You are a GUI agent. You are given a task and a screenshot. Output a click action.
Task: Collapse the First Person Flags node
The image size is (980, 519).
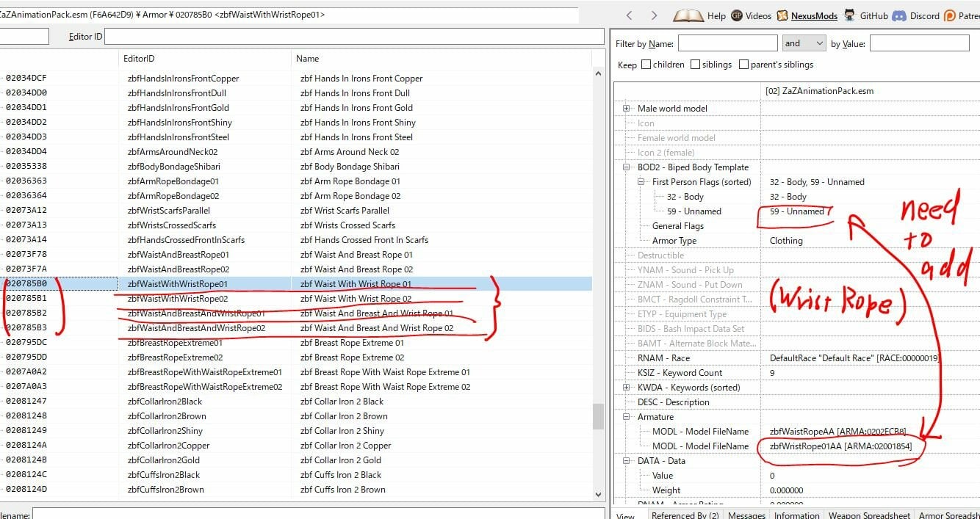pyautogui.click(x=641, y=182)
